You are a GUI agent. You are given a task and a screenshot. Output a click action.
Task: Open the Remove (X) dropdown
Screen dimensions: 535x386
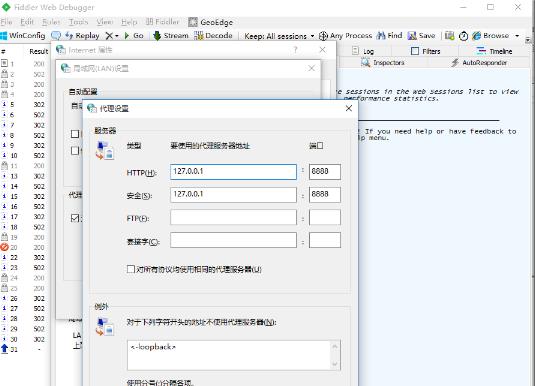[x=112, y=35]
